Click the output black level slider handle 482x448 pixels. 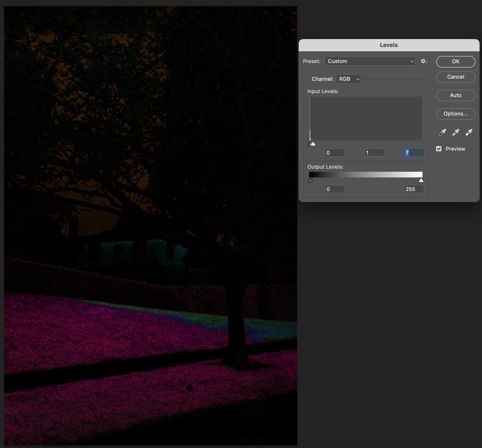310,180
